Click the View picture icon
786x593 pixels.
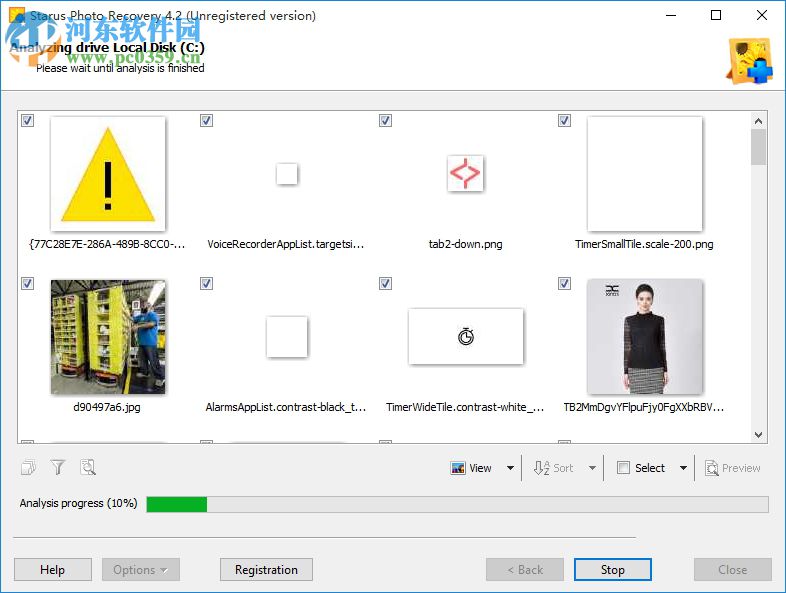[x=458, y=468]
